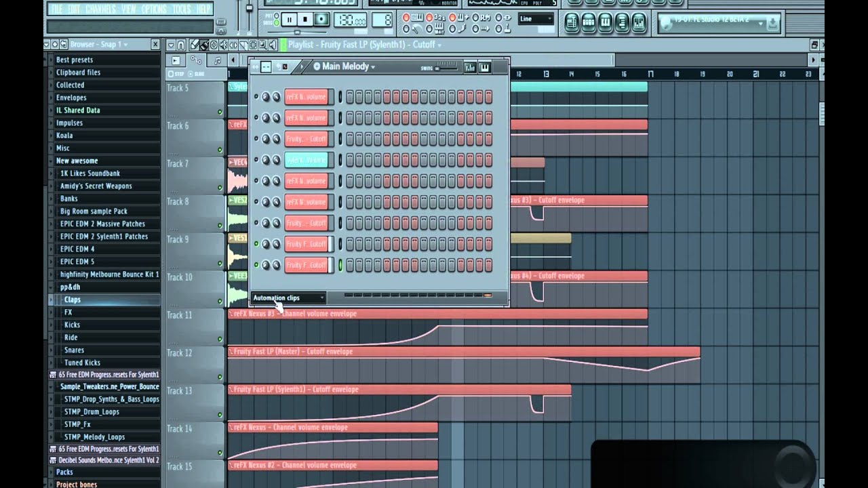Screen dimensions: 868x488
Task: Toggle mute LED of the cyan Sylenth channel
Action: coord(256,160)
